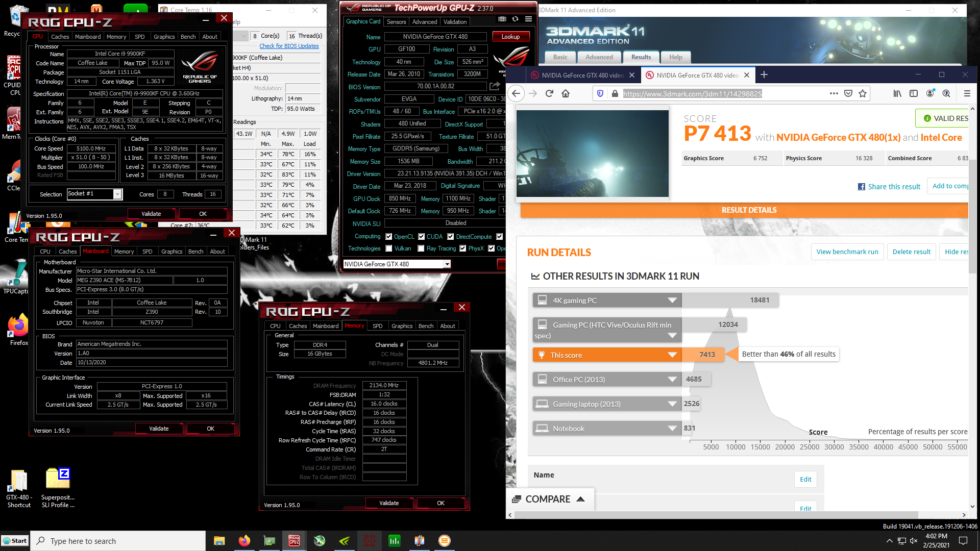Click Check for BIOS Updates link

(289, 46)
